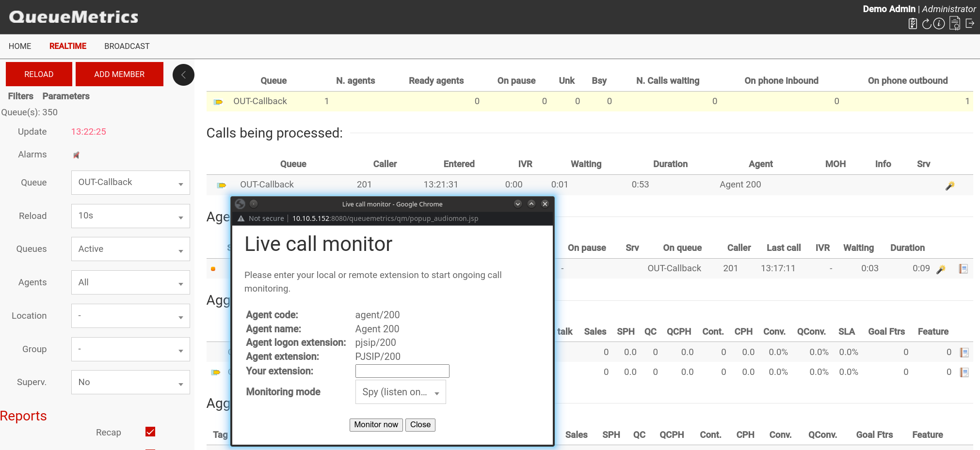Open notebook icon in second aggregated stats row

(x=964, y=372)
